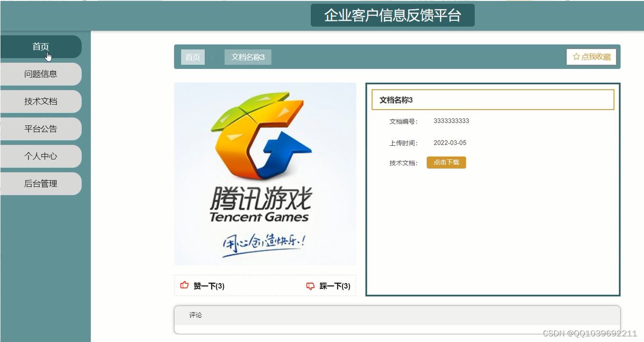The image size is (644, 342).
Task: Open 个人中心 in the sidebar
Action: tap(41, 156)
